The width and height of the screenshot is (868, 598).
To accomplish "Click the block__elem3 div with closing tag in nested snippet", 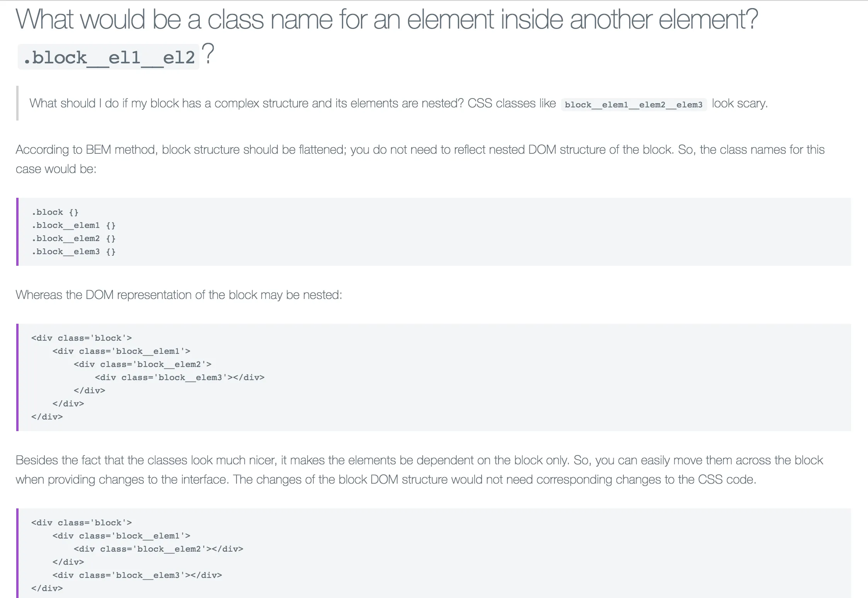I will (180, 377).
